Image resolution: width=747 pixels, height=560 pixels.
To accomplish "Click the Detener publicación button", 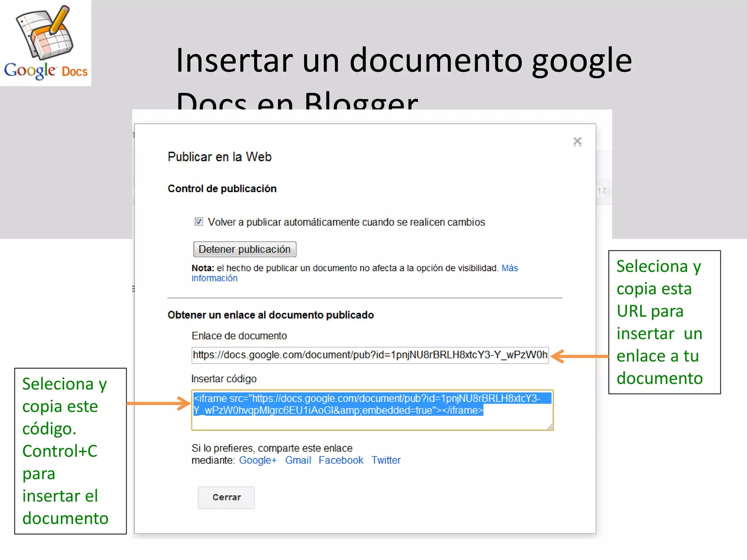I will coord(245,249).
